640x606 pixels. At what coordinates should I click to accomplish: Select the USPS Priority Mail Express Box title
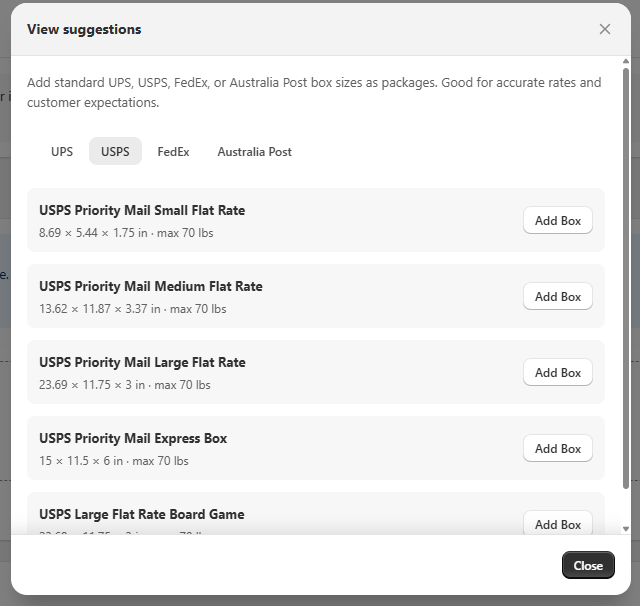click(x=133, y=439)
